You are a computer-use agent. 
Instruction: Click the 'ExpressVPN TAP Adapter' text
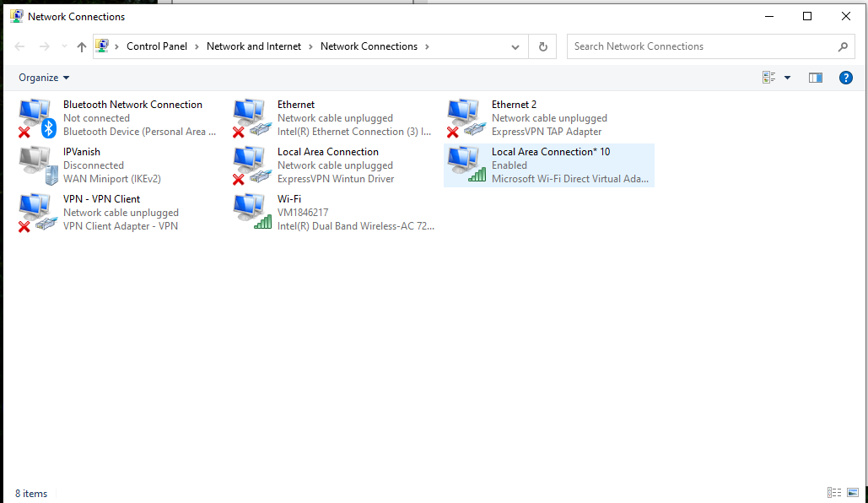[x=547, y=132]
